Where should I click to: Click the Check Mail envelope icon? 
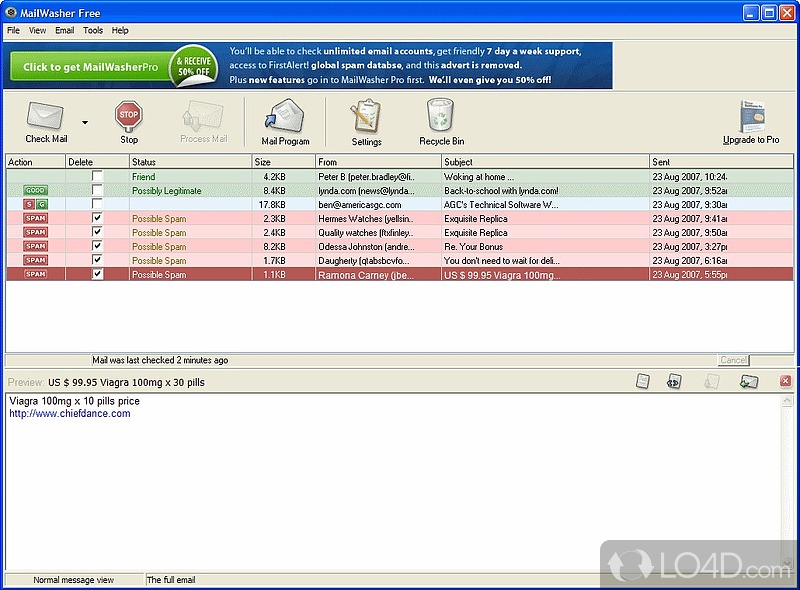(x=45, y=116)
